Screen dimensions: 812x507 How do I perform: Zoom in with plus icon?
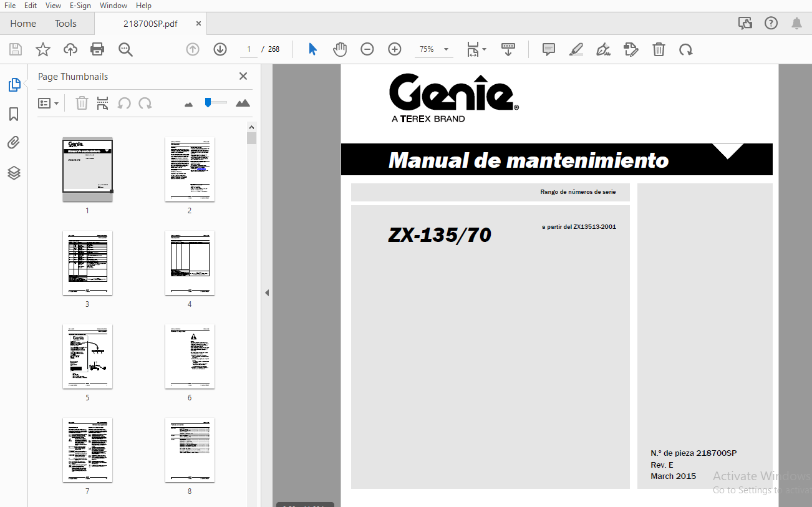395,49
